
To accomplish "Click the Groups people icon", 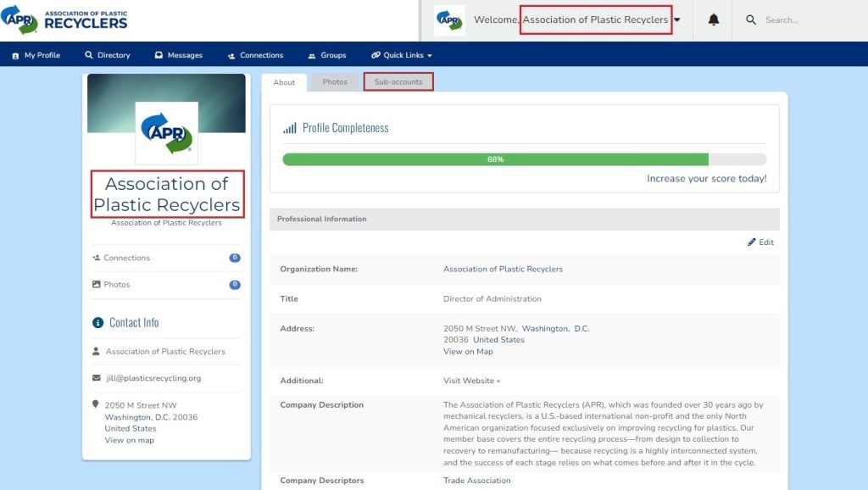I will tap(312, 56).
